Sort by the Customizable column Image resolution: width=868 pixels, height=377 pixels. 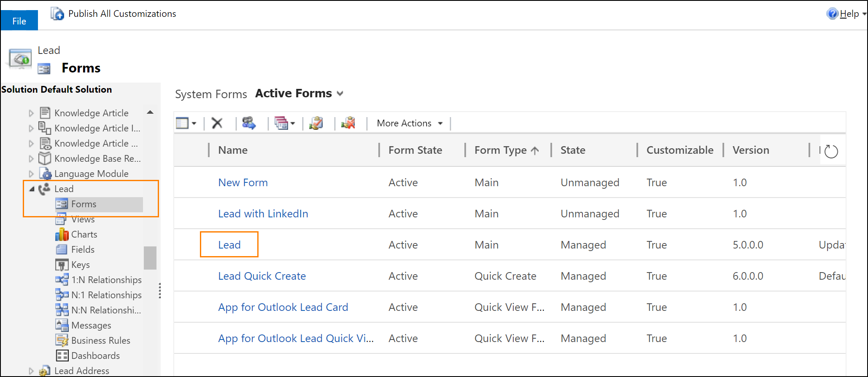pos(680,150)
